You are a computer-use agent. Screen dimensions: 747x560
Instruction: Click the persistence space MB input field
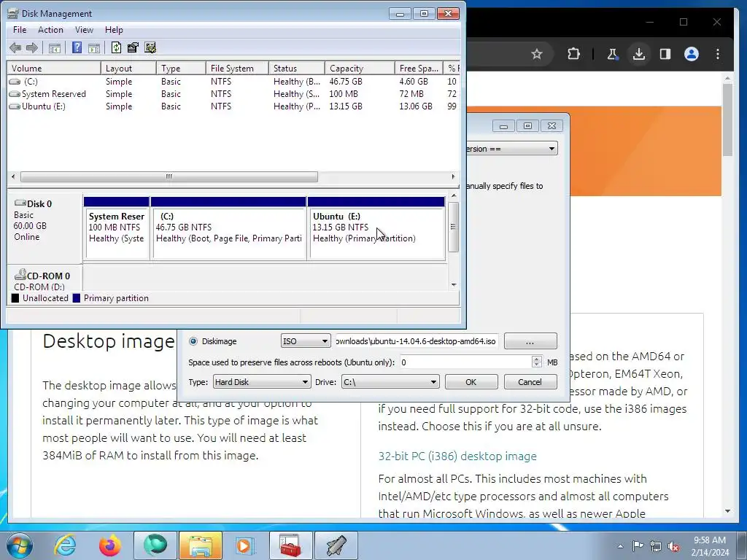[465, 362]
